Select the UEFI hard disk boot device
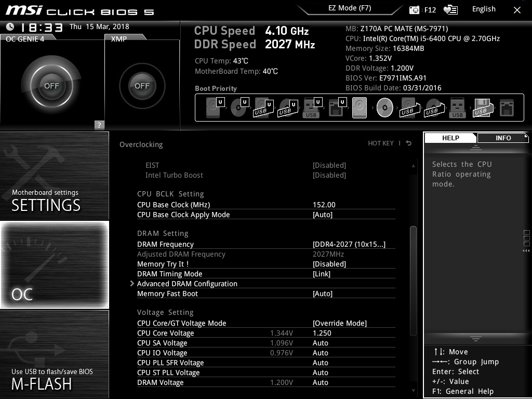This screenshot has height=399, width=532. (215, 108)
